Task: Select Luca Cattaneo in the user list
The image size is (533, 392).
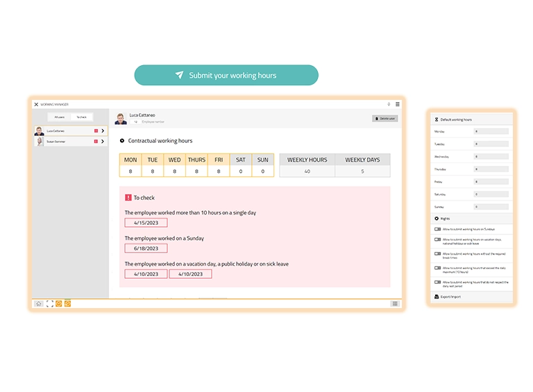Action: (x=70, y=130)
